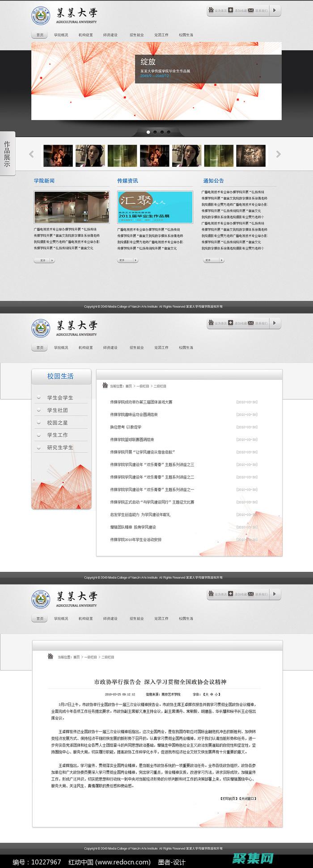Open the dark forest thumbnail in the gallery strip
The image size is (313, 868).
point(251,155)
